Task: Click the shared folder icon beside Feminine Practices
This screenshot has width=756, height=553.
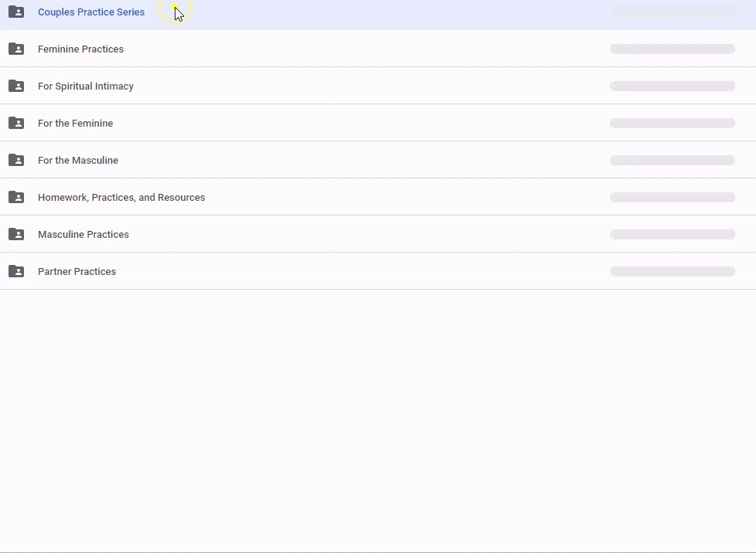Action: [x=16, y=49]
